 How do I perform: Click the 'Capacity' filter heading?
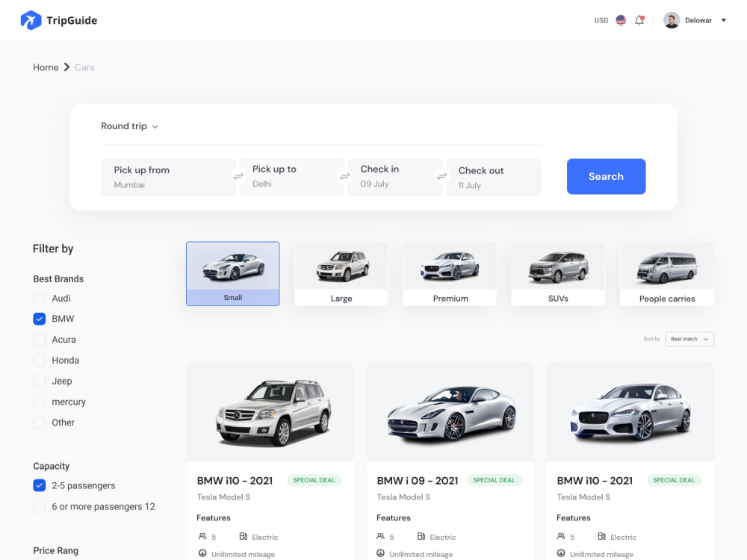click(52, 466)
